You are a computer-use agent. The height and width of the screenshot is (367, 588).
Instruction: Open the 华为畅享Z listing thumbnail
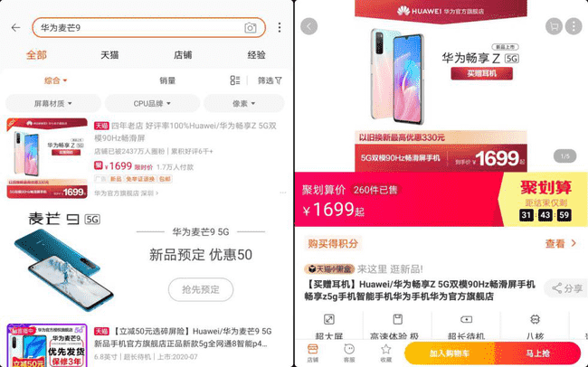[47, 158]
